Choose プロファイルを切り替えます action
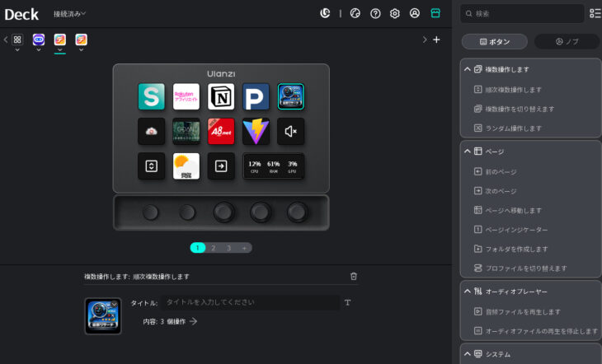Screen dimensions: 602x364 point(520,268)
